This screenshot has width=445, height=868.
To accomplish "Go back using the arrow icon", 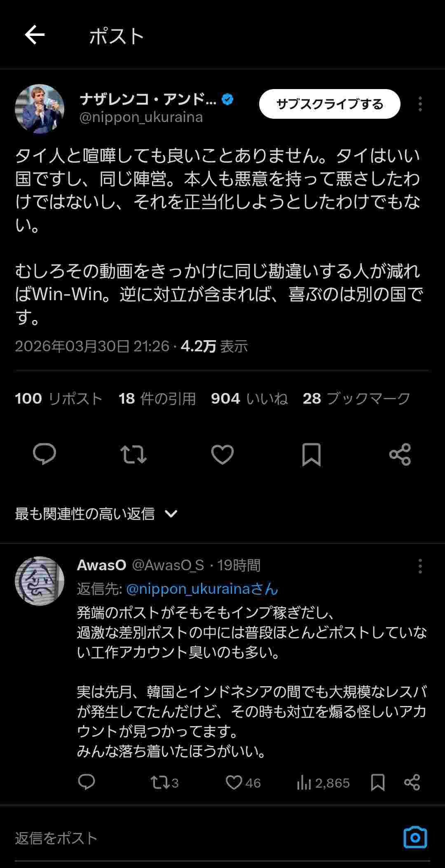I will point(35,35).
